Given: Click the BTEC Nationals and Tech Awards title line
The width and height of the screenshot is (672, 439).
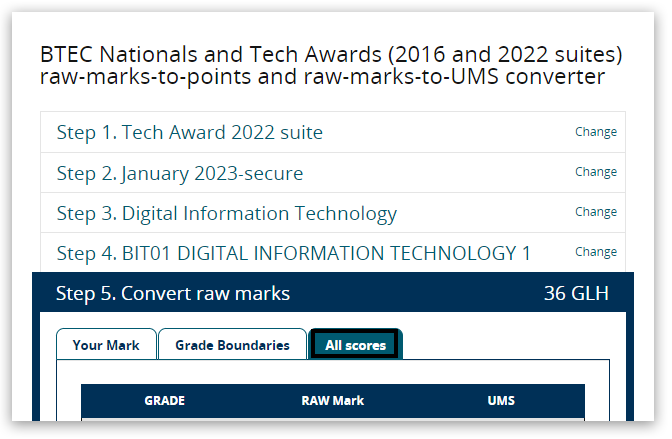Looking at the screenshot, I should point(331,53).
